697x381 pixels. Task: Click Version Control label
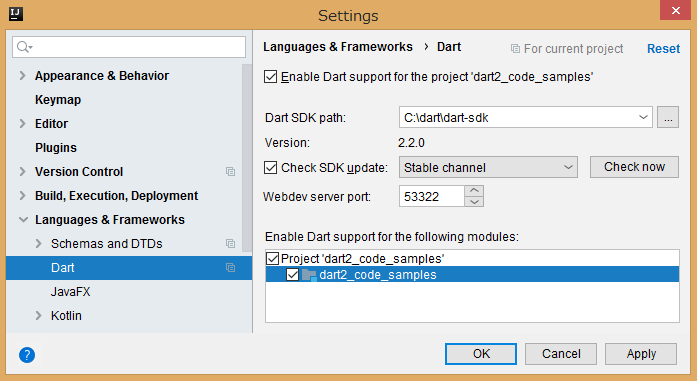(x=79, y=172)
